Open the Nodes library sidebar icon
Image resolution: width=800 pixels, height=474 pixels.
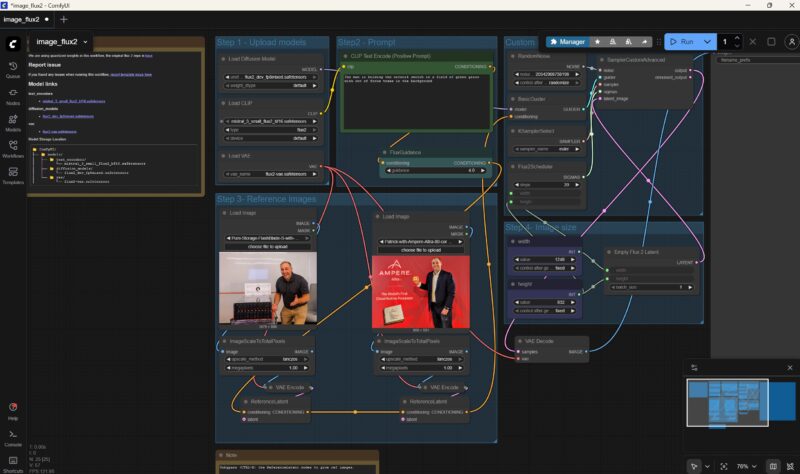[13, 97]
